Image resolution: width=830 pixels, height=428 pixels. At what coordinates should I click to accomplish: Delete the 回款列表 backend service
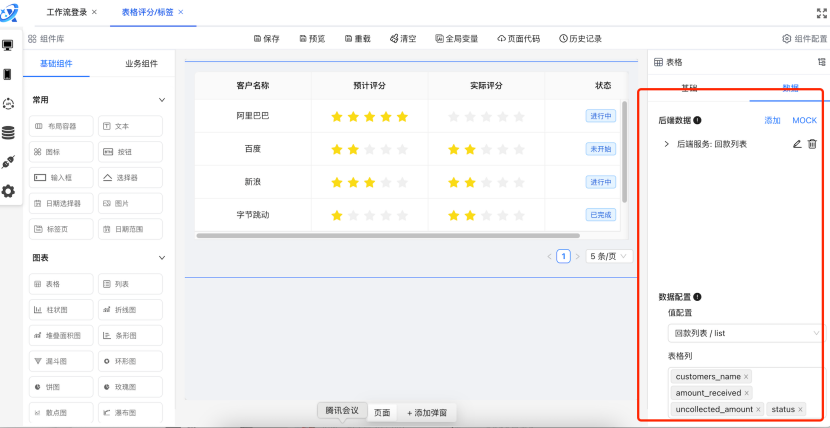(812, 144)
